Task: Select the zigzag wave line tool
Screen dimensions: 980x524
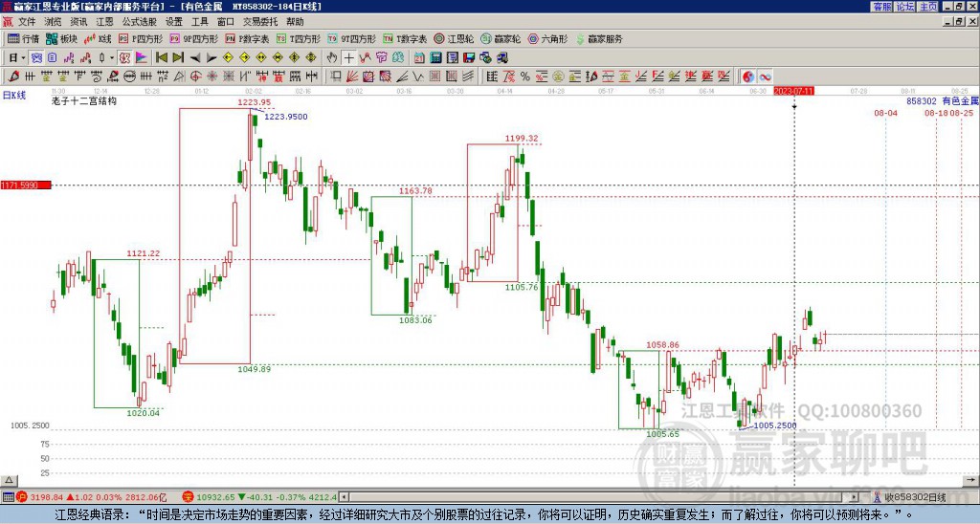Action: [418, 76]
